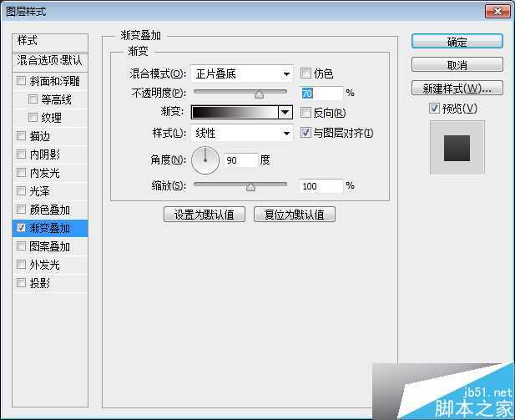Click the black-to-white gradient swatch
515x420 pixels.
pos(234,113)
